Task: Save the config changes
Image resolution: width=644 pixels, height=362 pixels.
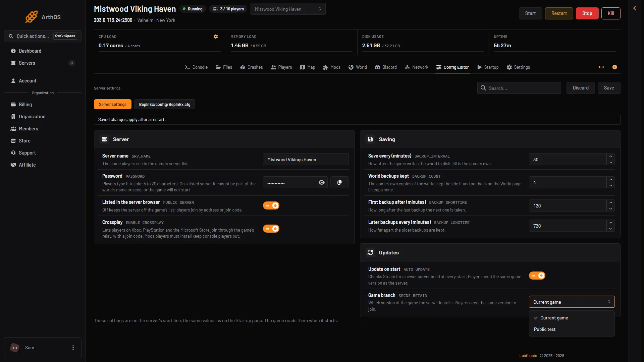Action: tap(609, 88)
